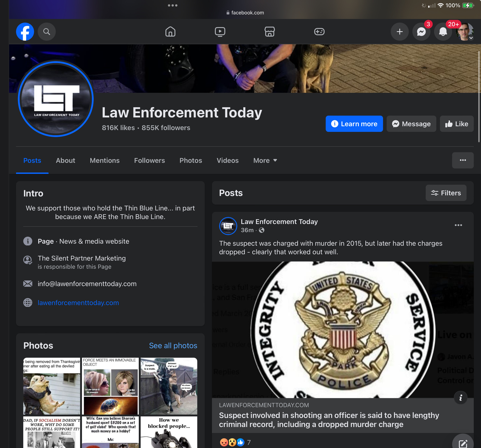Click the page cover photo

coord(245,68)
